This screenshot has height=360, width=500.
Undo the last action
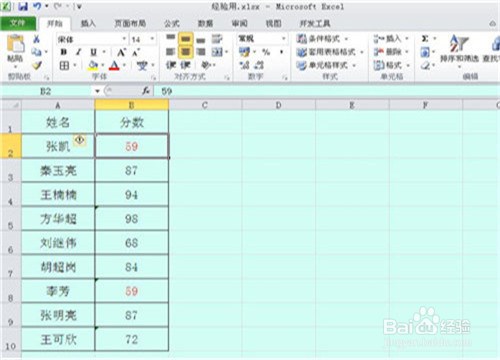coord(38,6)
